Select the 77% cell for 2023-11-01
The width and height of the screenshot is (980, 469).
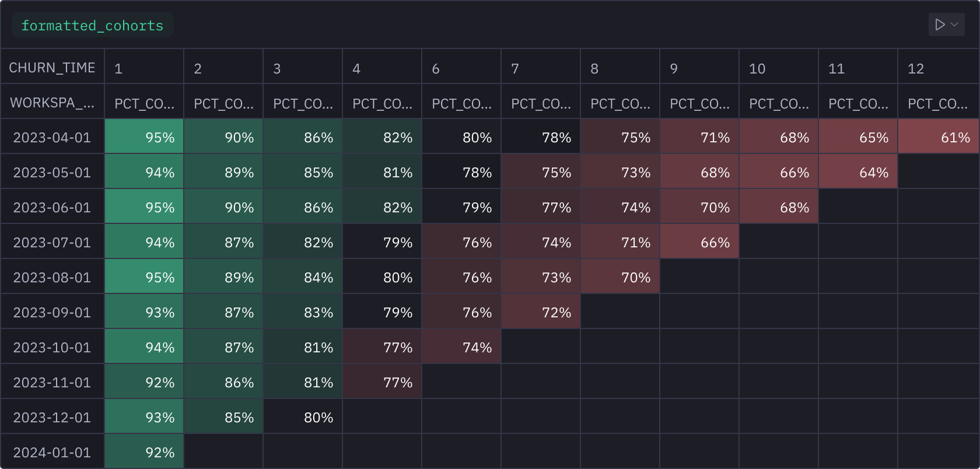coord(381,381)
